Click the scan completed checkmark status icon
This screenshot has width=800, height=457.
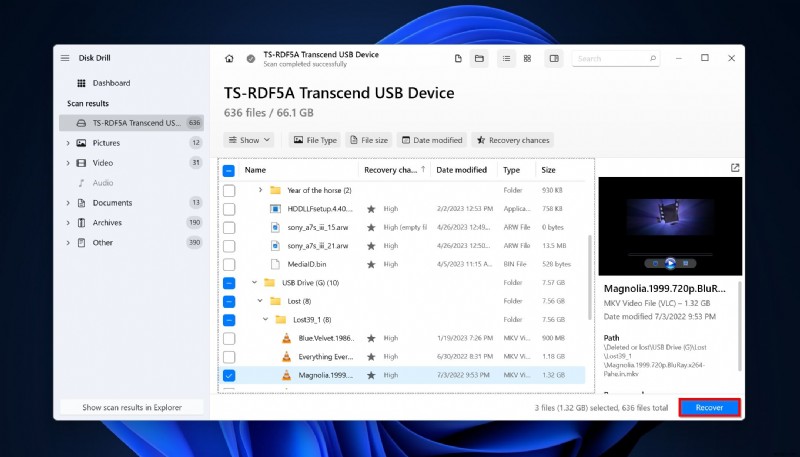[x=251, y=59]
